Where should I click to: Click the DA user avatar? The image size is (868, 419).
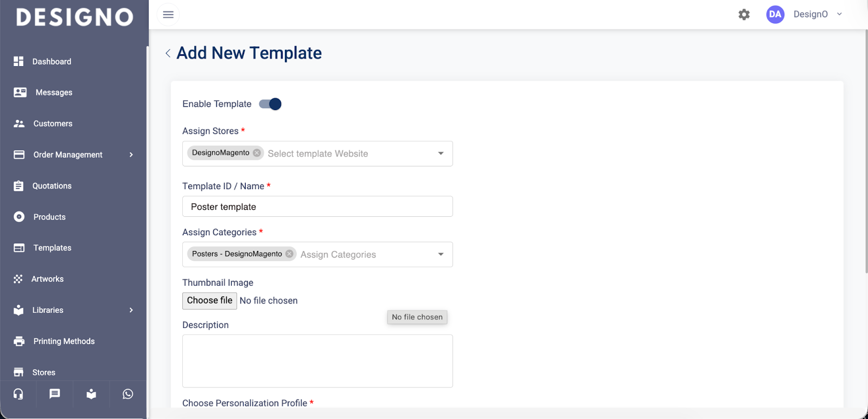pos(775,15)
